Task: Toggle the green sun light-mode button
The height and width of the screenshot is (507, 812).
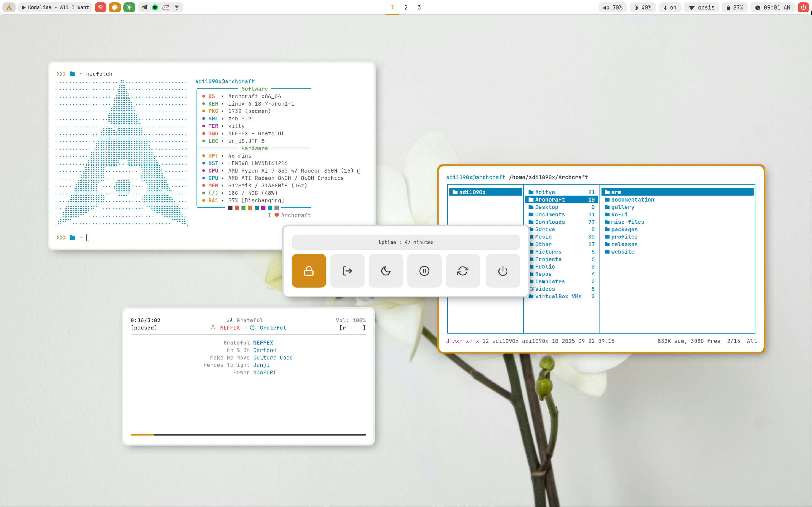Action: [129, 7]
